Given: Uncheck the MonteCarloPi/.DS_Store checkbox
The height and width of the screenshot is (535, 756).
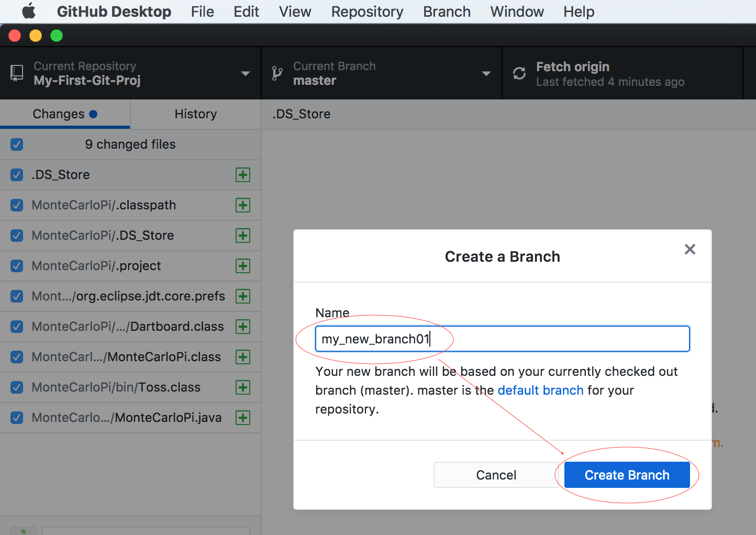Looking at the screenshot, I should pyautogui.click(x=17, y=236).
